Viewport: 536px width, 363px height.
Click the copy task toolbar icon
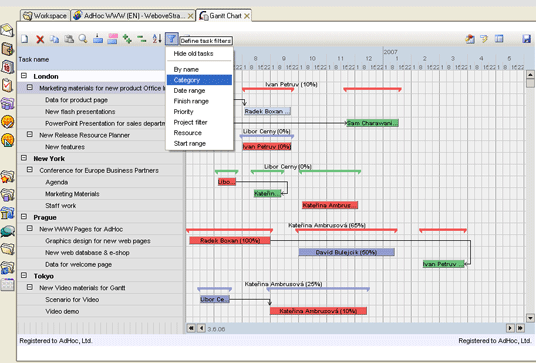pyautogui.click(x=54, y=39)
